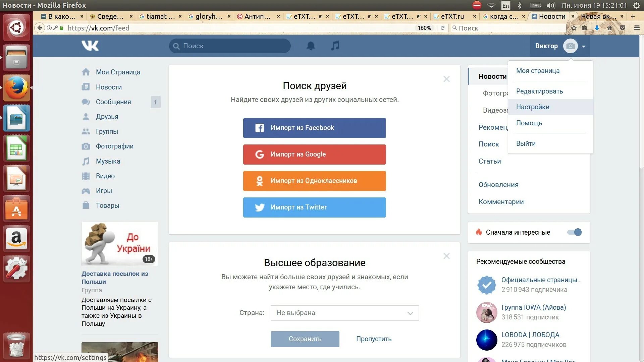The image size is (644, 362).
Task: Expand the Страна country dropdown
Action: tap(344, 313)
